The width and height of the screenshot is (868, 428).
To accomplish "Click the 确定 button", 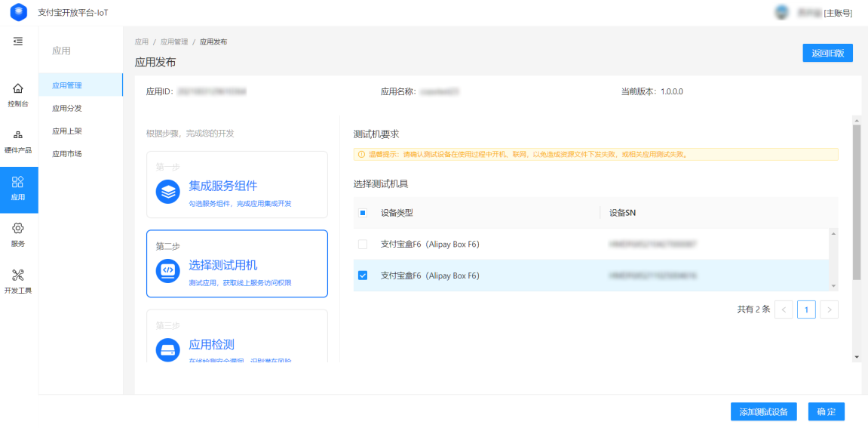I will (827, 411).
